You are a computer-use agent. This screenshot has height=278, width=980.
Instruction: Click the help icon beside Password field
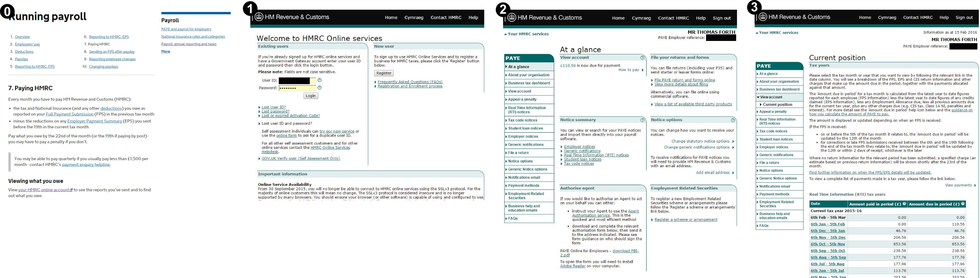tap(320, 88)
